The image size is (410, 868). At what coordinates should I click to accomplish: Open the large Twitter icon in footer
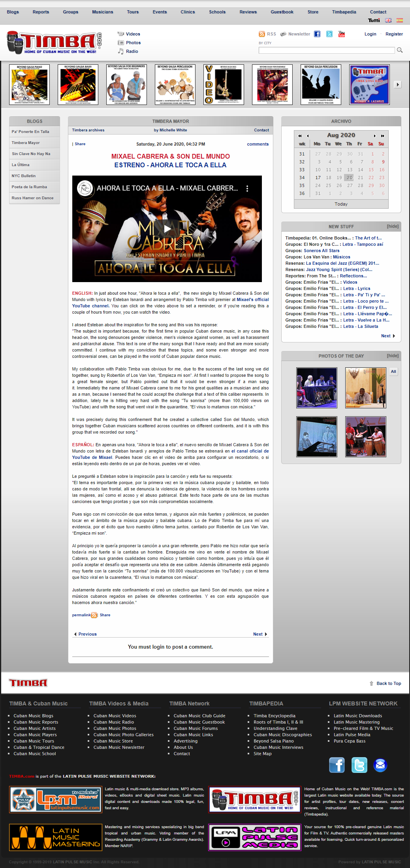coord(359,765)
